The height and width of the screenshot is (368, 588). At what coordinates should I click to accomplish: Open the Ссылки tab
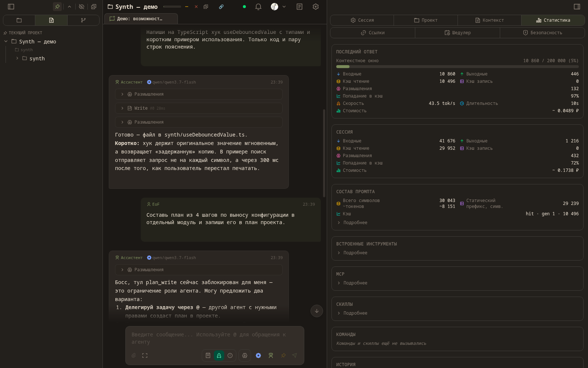[373, 33]
